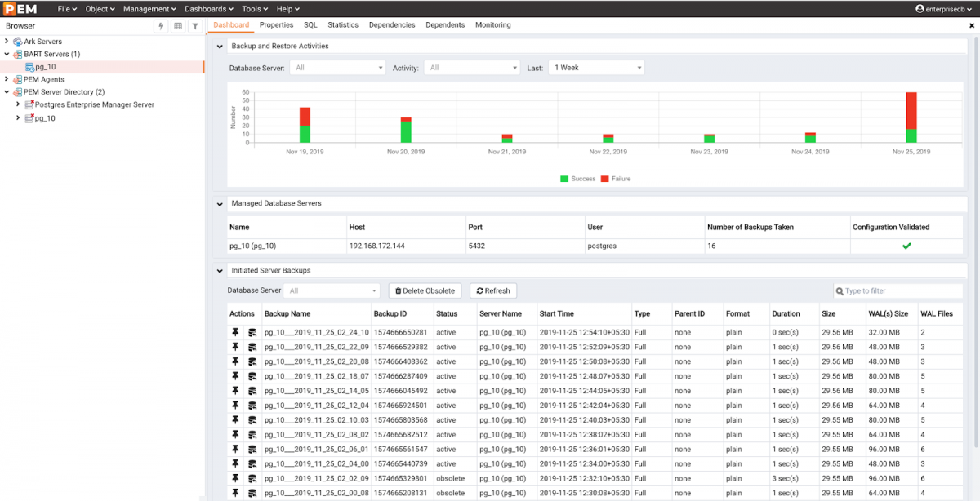Click the Filtered Rows funnel icon

point(195,26)
